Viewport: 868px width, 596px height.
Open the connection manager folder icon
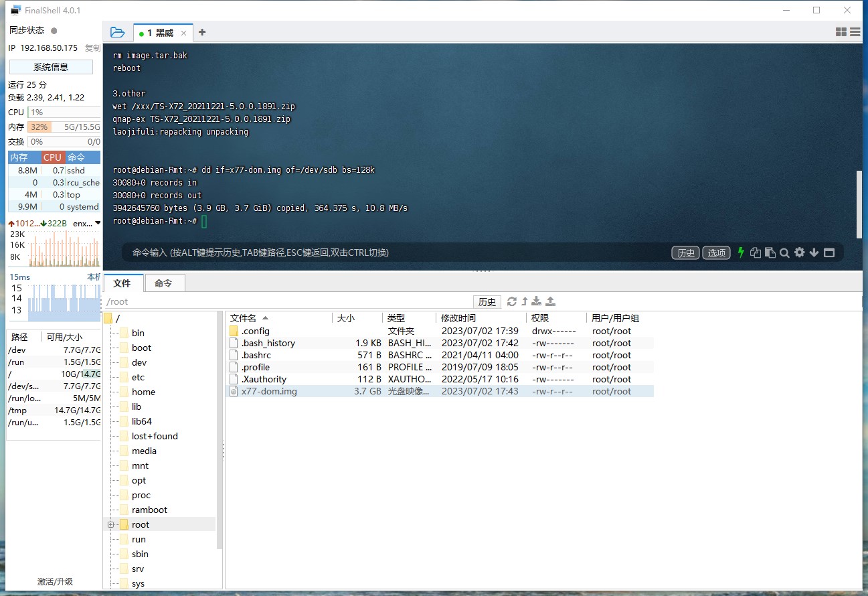(x=117, y=32)
